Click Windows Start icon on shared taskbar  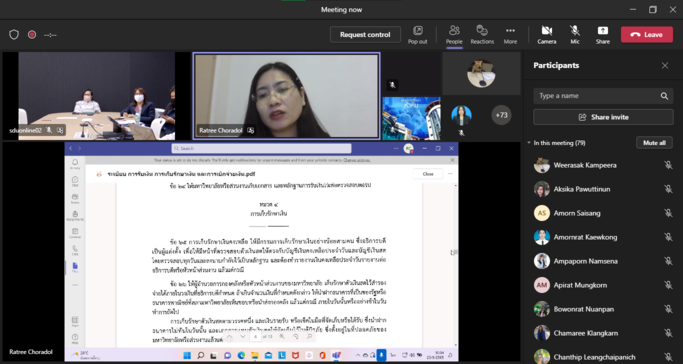187,355
